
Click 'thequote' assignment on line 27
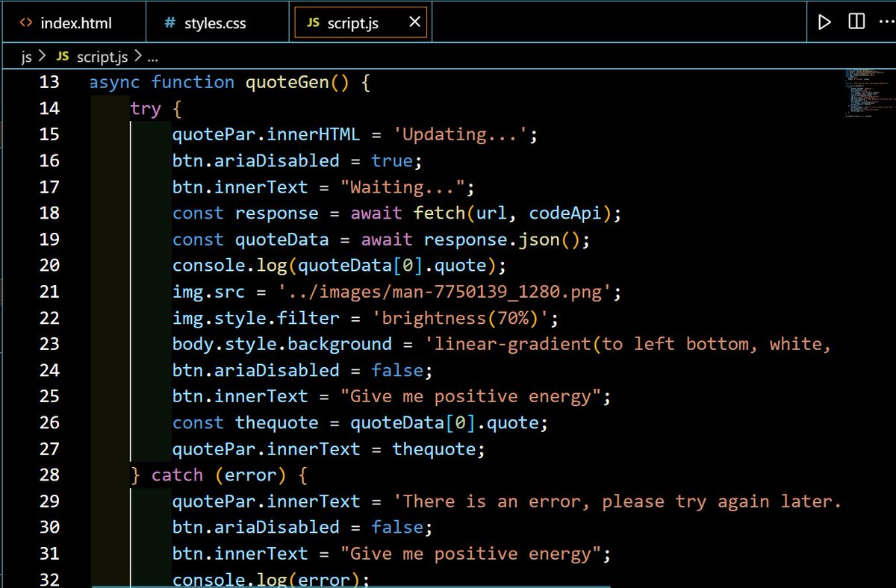tap(434, 448)
